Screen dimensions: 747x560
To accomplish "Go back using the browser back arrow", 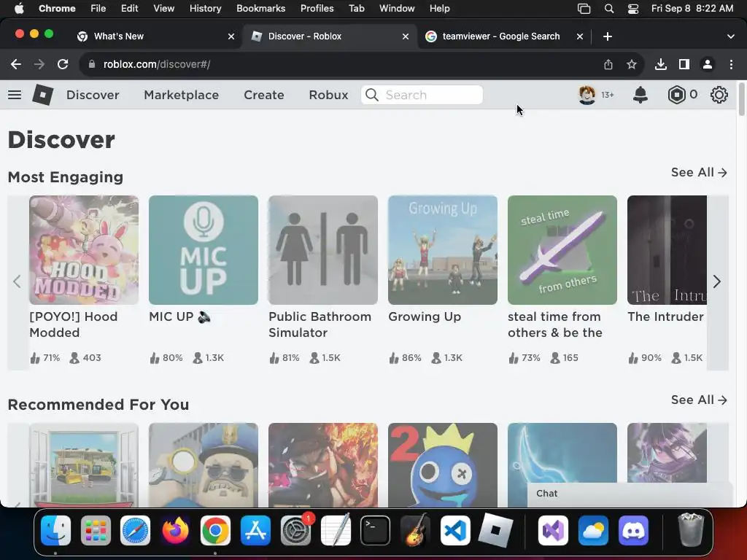I will [16, 64].
